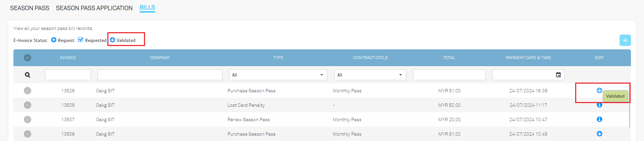This screenshot has height=141, width=644.
Task: Click download icon for invoice 13506
Action: point(599,134)
